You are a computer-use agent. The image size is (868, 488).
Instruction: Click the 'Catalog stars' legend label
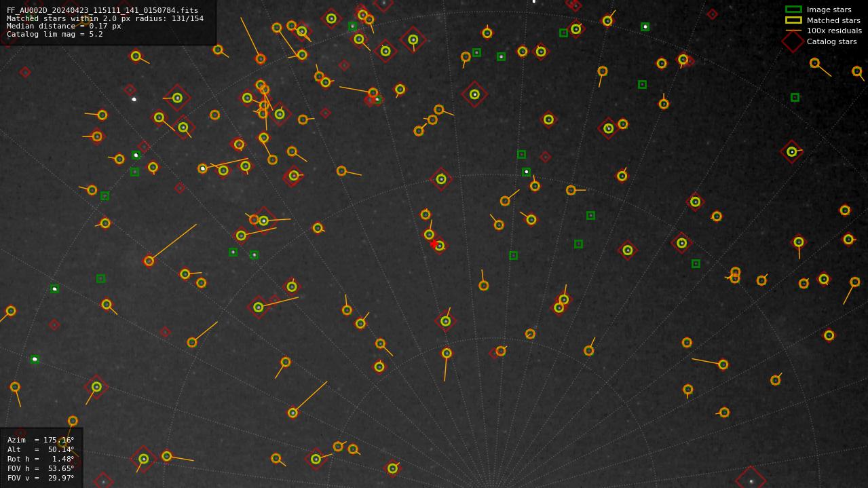[831, 41]
